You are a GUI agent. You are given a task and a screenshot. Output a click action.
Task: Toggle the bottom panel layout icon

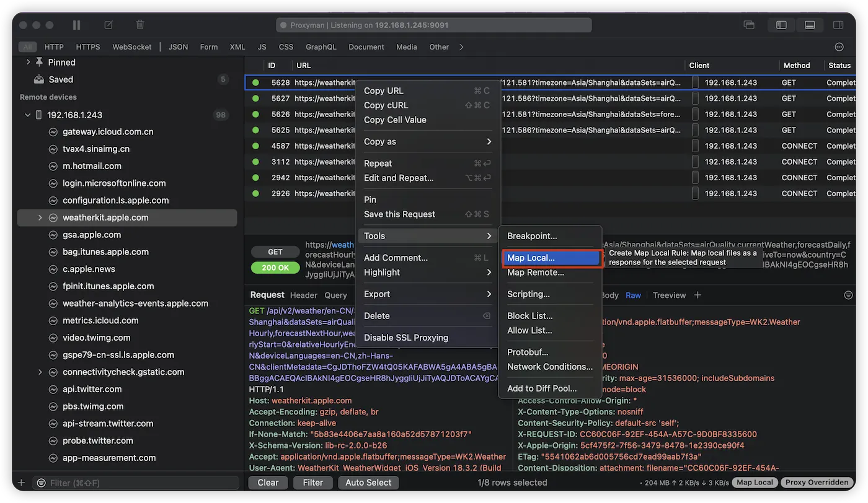click(810, 25)
